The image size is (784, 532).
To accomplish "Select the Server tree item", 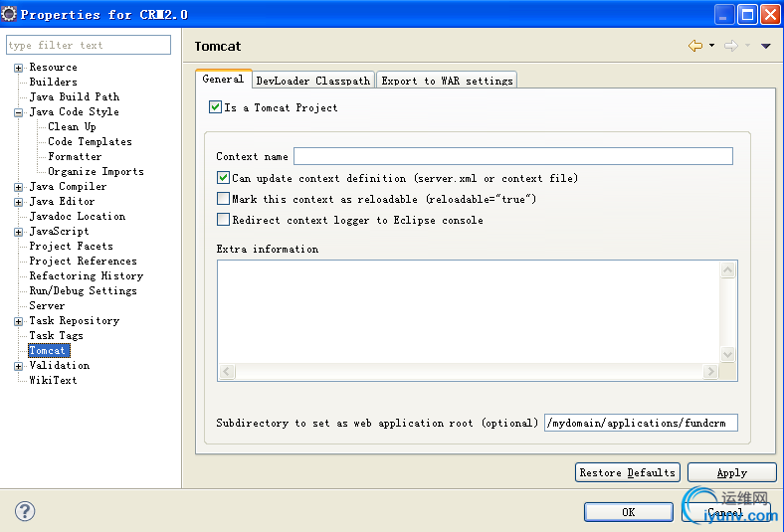I will coord(47,305).
